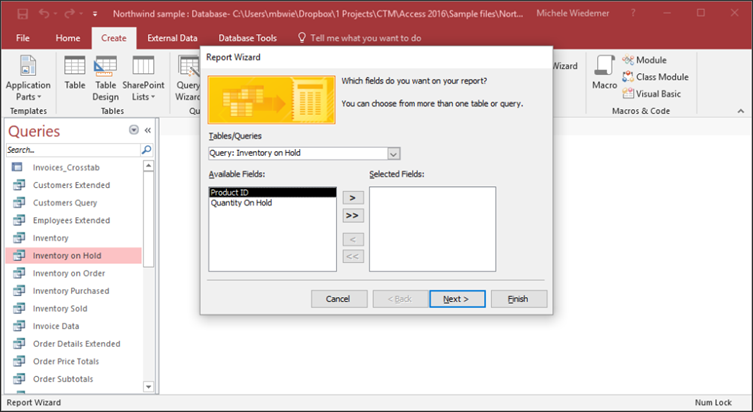
Task: Click the < remove single field button
Action: point(353,239)
